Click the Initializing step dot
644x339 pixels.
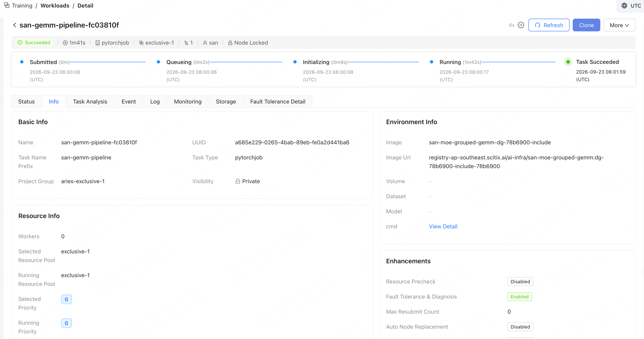click(x=295, y=62)
